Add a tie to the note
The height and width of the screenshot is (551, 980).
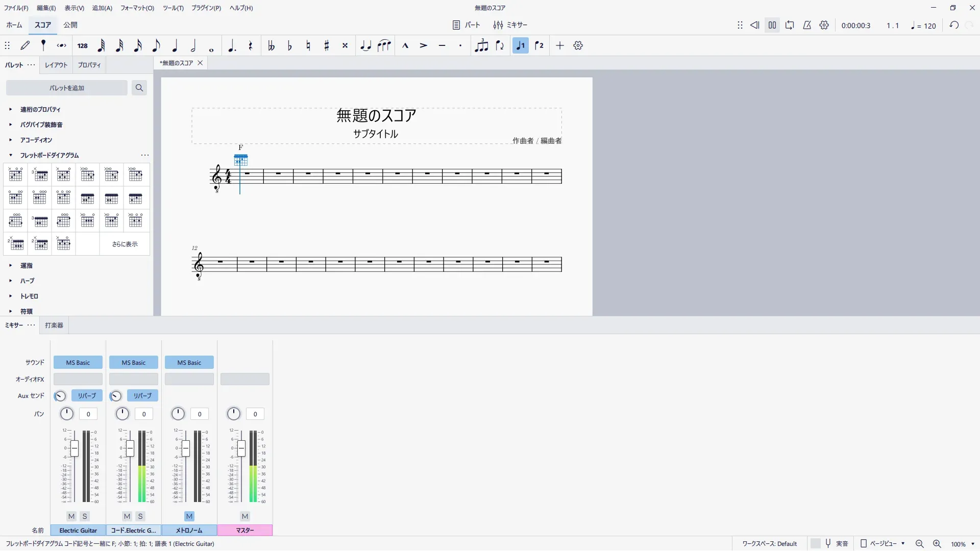pyautogui.click(x=365, y=46)
